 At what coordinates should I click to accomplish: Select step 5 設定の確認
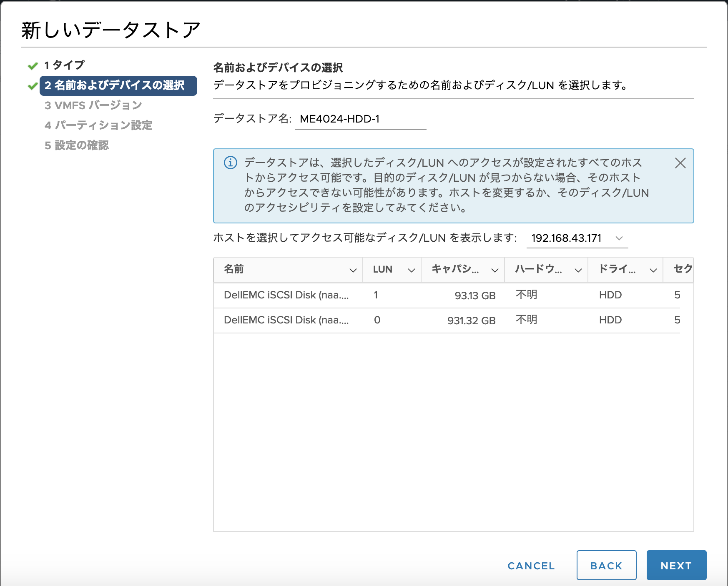(77, 145)
